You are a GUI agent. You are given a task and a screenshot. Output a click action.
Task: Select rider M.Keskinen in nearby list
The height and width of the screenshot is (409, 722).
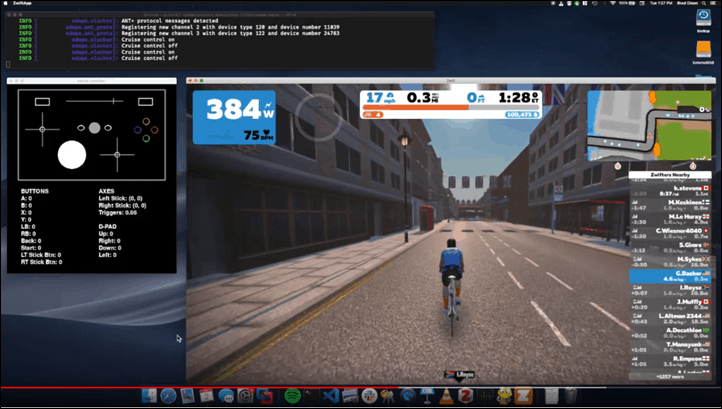(670, 205)
